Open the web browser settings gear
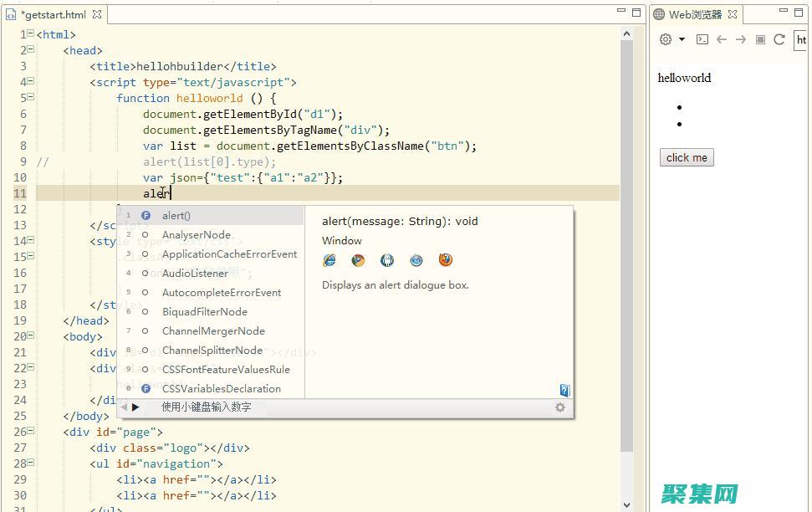Screen dimensions: 812x512 tap(666, 39)
